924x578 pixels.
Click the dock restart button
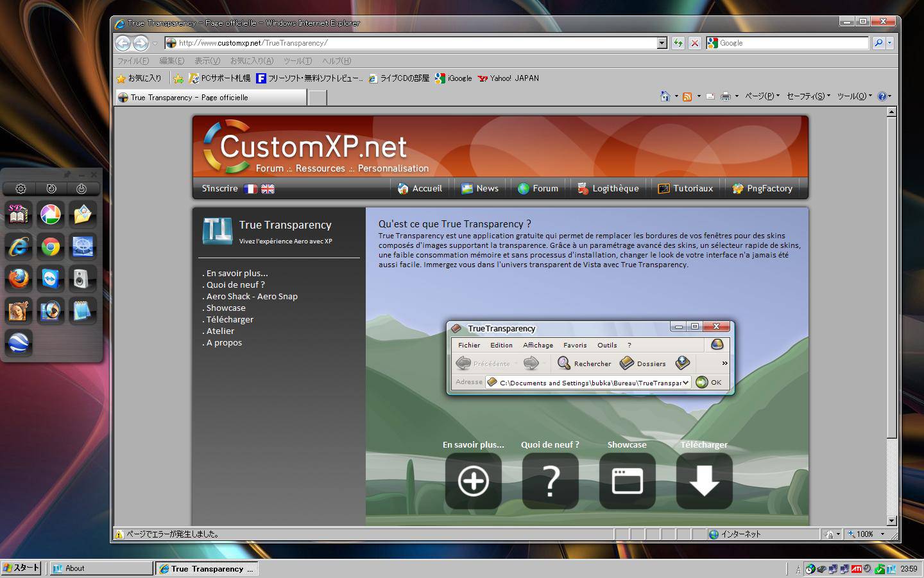(51, 189)
